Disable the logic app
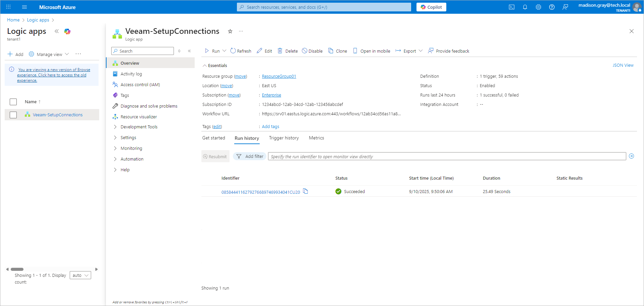 click(x=312, y=51)
